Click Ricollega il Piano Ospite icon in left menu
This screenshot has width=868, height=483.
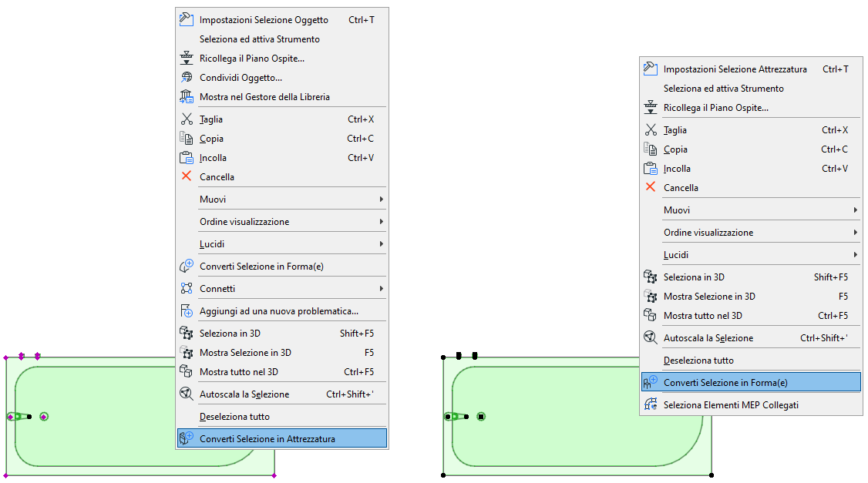186,58
